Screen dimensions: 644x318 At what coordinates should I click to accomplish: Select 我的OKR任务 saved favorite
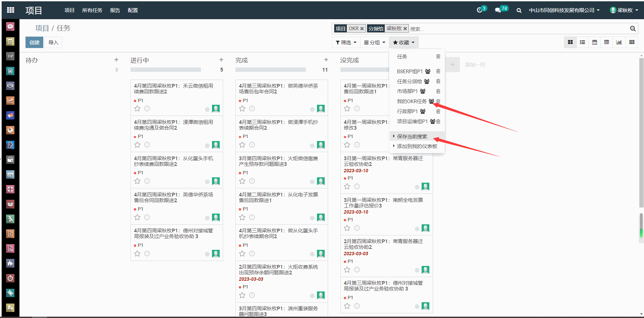click(x=412, y=101)
